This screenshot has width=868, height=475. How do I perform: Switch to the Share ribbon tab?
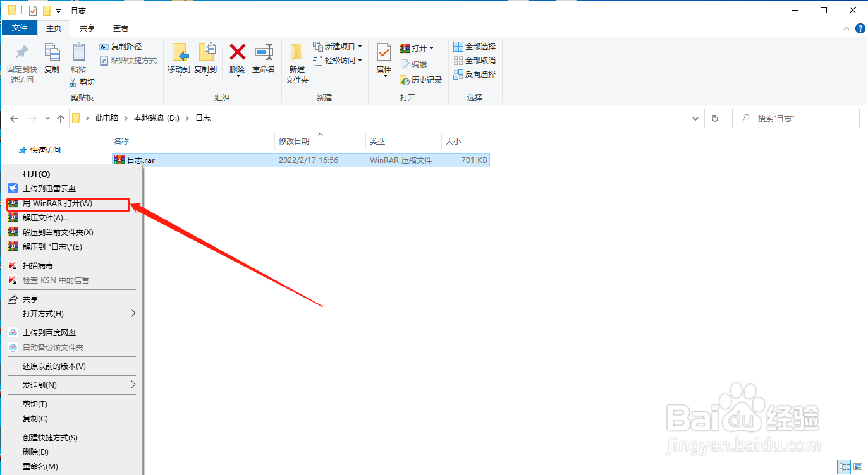pos(87,28)
